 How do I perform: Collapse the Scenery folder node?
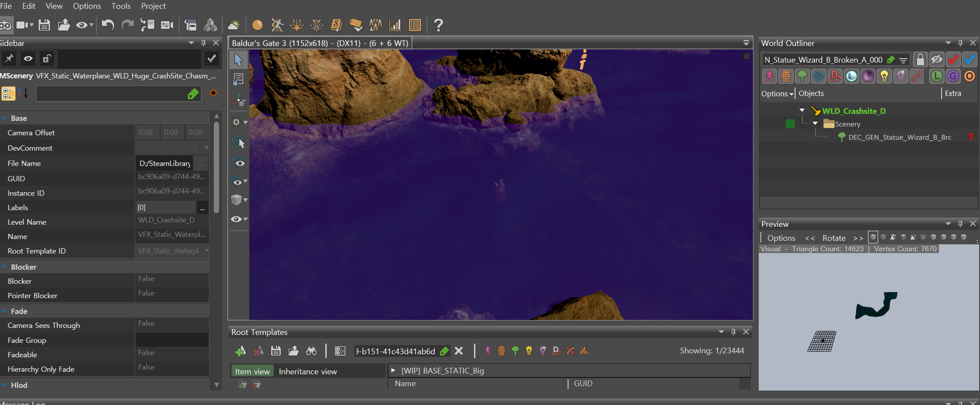(815, 123)
